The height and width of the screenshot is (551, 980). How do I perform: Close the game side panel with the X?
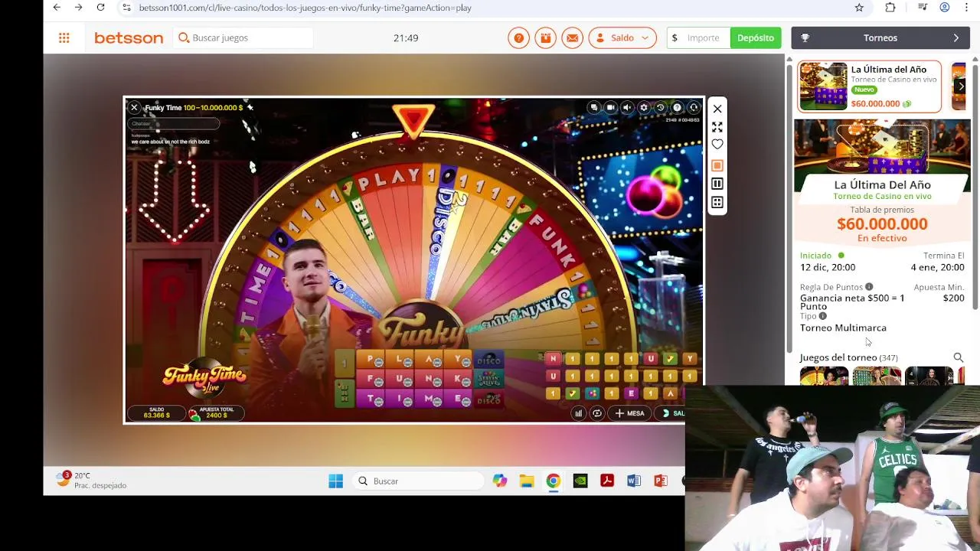717,109
